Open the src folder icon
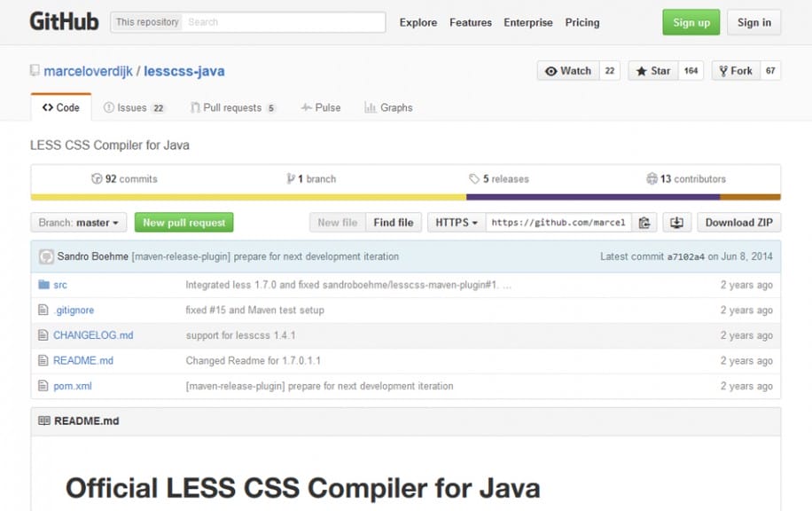This screenshot has width=812, height=511. [x=44, y=285]
